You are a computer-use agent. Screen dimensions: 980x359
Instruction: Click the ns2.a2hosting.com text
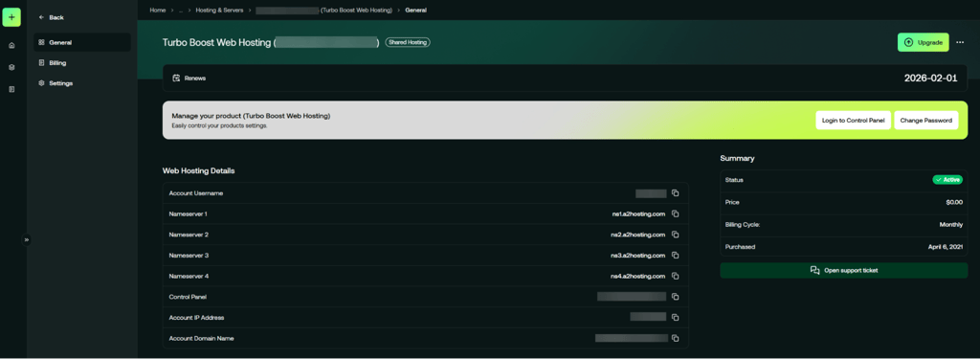[x=638, y=235]
